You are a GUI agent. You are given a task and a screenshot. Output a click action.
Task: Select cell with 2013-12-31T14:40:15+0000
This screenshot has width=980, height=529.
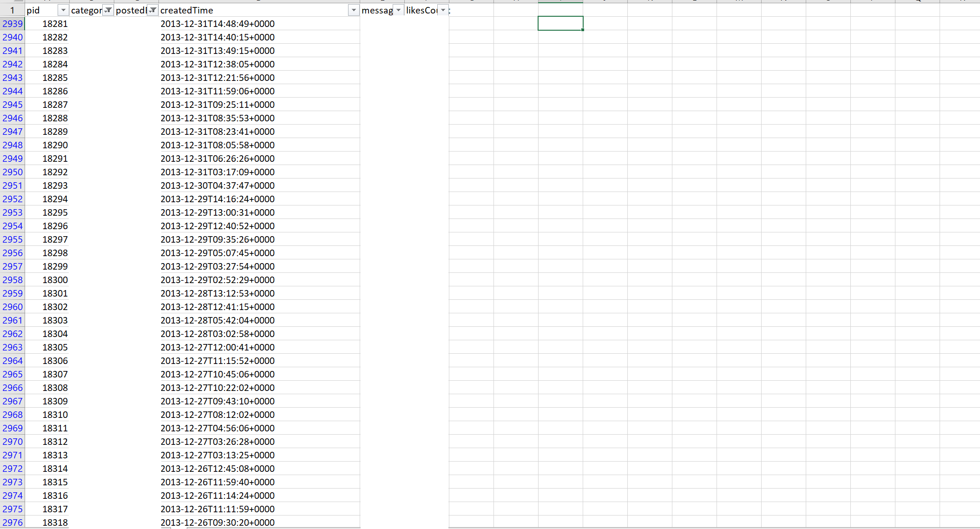pos(217,37)
